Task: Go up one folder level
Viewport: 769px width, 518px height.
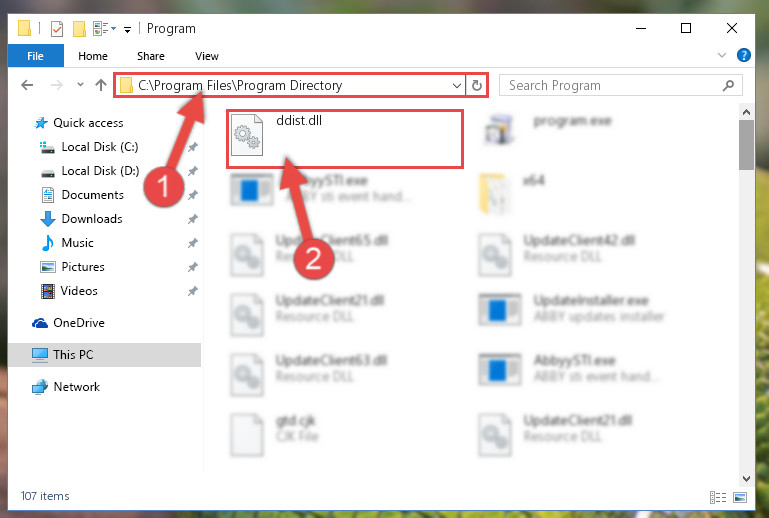Action: point(101,85)
